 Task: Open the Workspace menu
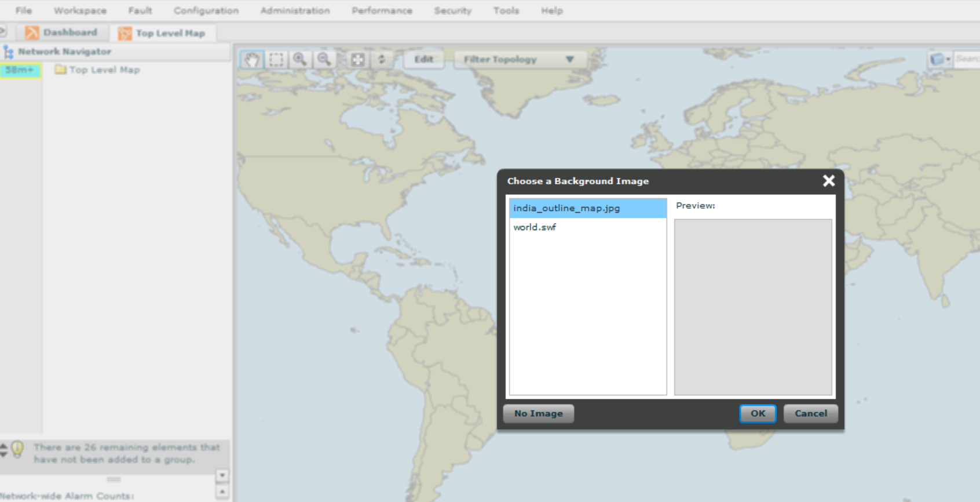tap(80, 10)
